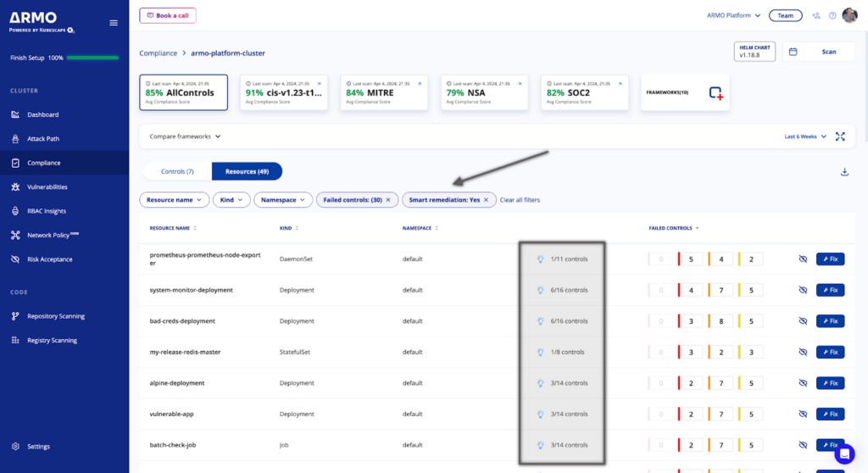Viewport: 868px width, 473px height.
Task: Toggle ignore eye icon for system-monitor-deployment
Action: point(803,290)
